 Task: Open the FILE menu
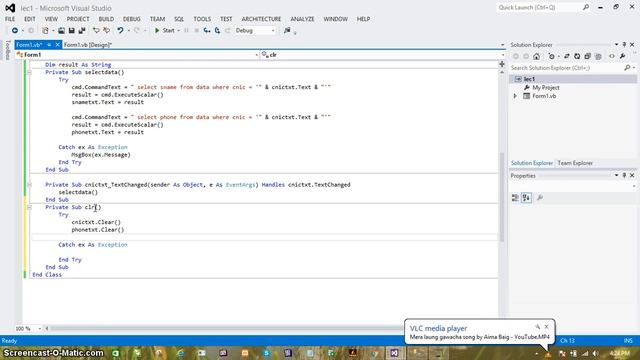tap(10, 19)
